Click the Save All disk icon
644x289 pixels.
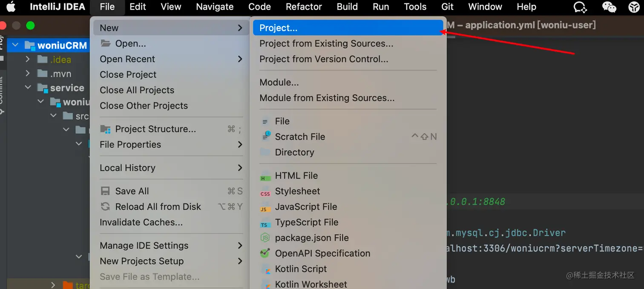[105, 192]
